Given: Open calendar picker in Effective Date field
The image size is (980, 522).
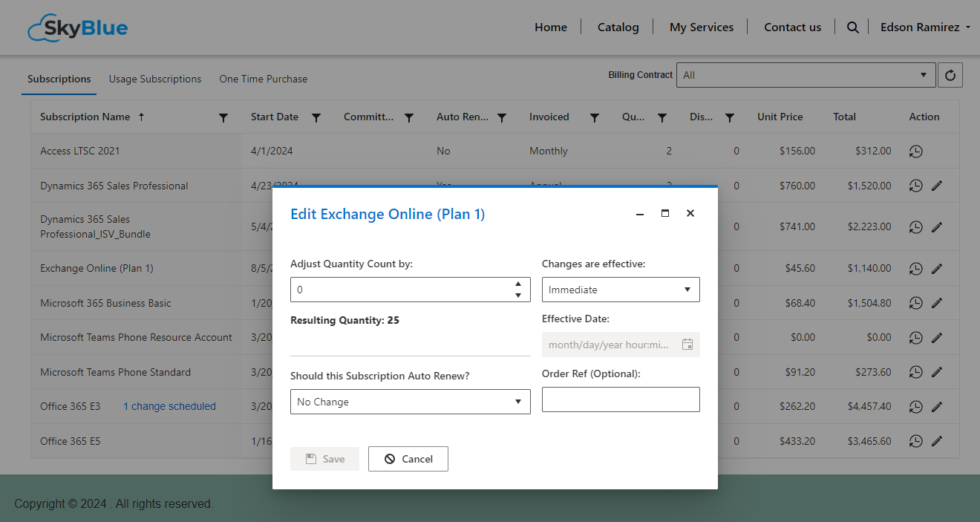Looking at the screenshot, I should 687,345.
